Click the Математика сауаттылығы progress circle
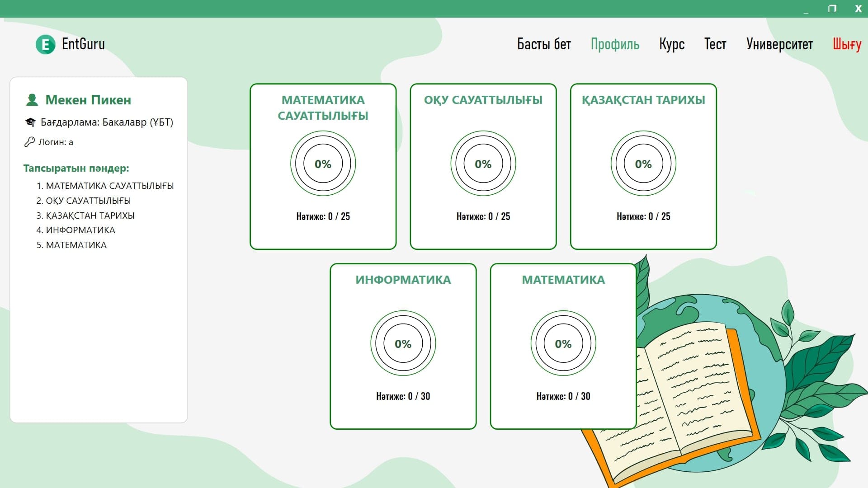Screen dimensions: 868x488 pyautogui.click(x=323, y=164)
